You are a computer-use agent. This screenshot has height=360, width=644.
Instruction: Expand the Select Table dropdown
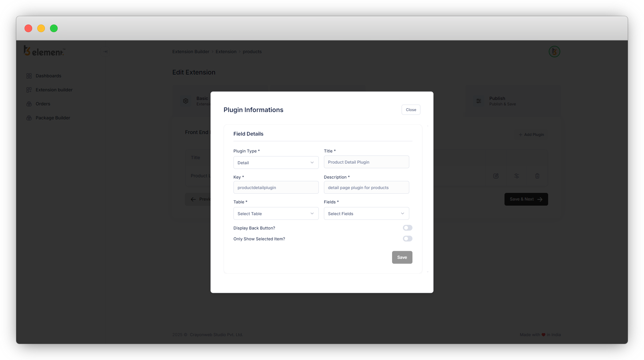tap(276, 214)
